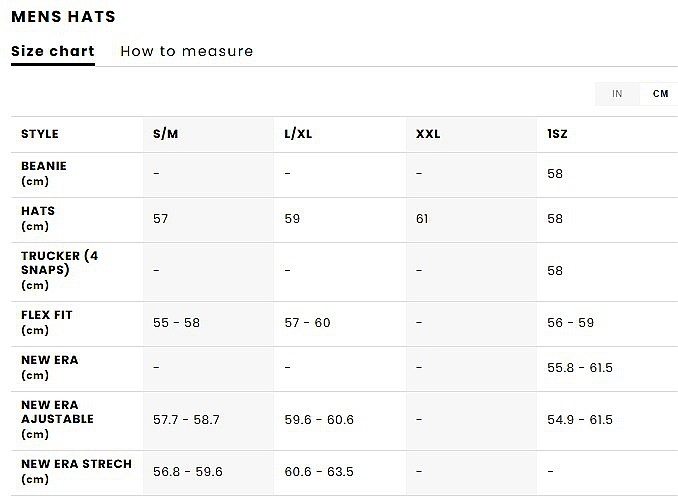This screenshot has height=498, width=678.
Task: Click the STYLE column header
Action: (40, 134)
